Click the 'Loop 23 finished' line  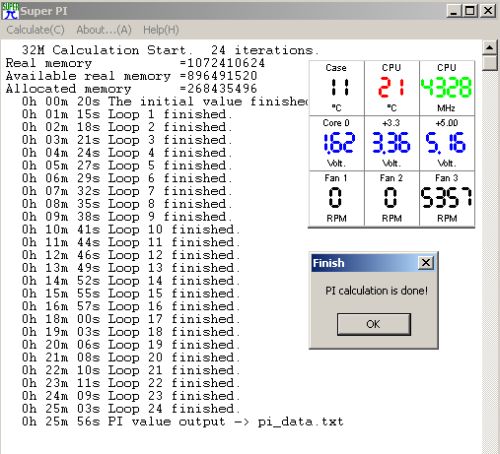click(x=131, y=396)
